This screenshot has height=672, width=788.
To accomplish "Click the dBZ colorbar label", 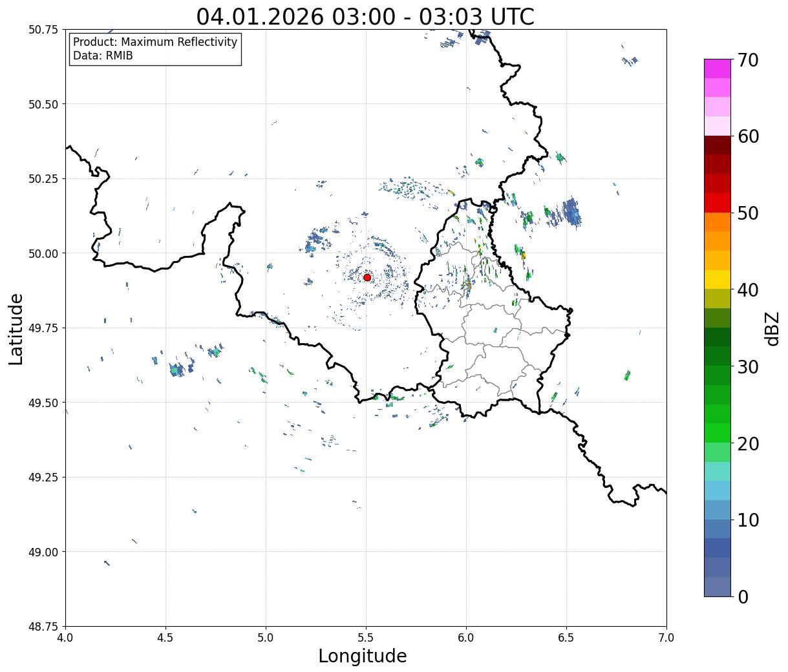I will click(x=772, y=327).
